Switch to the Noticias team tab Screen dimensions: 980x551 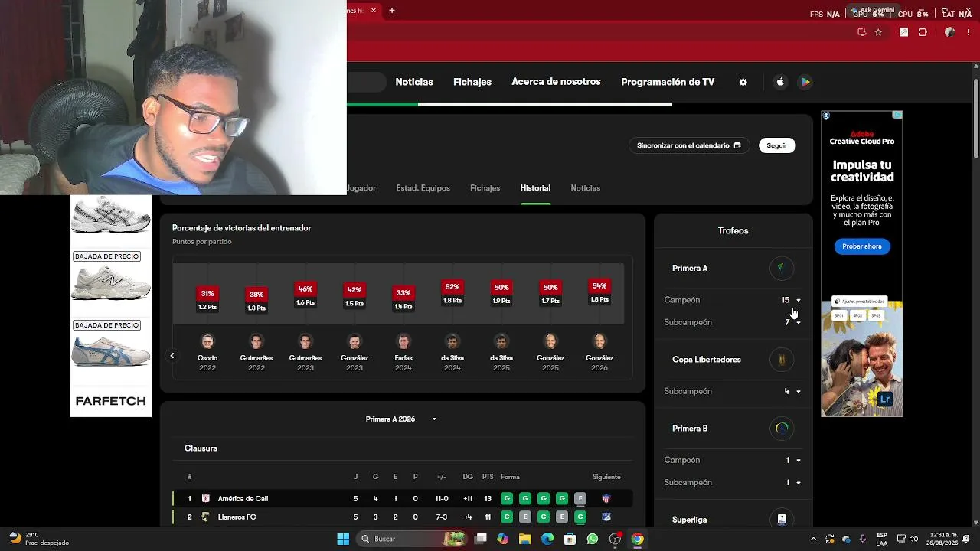585,188
